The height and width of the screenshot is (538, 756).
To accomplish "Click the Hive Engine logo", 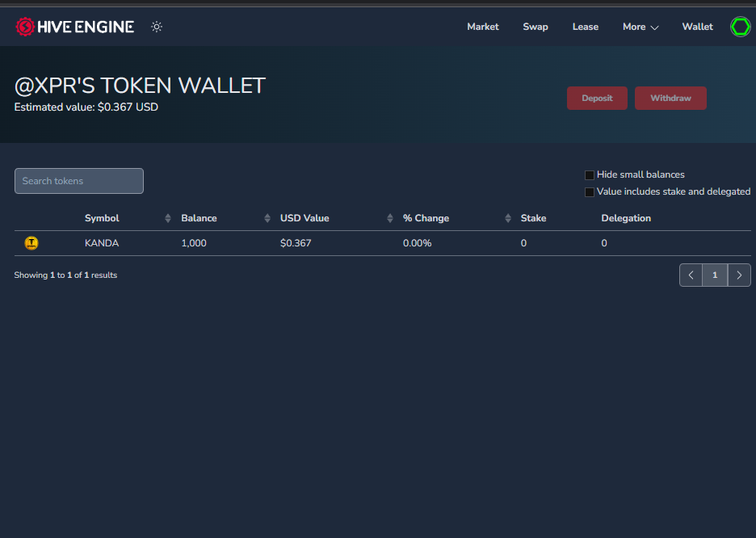I will [75, 27].
